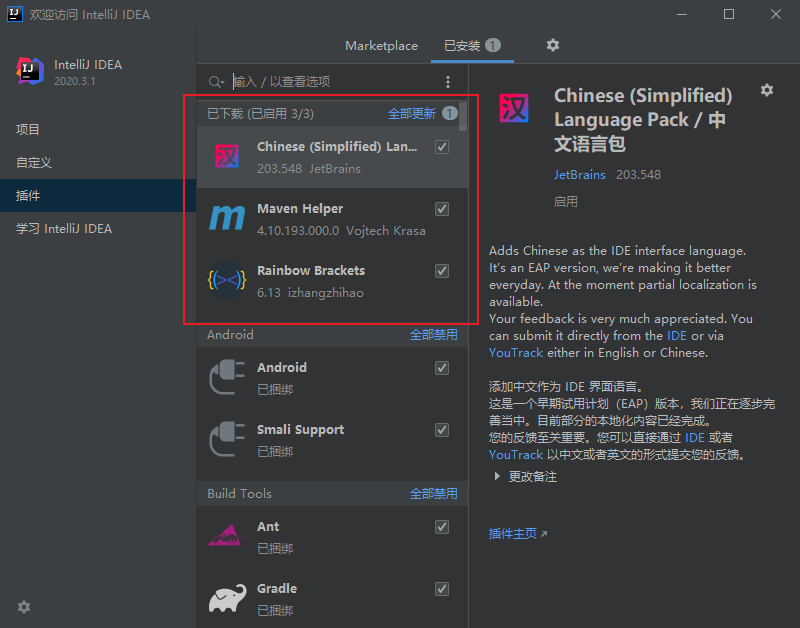
Task: Click the 全部更新 link
Action: click(412, 113)
